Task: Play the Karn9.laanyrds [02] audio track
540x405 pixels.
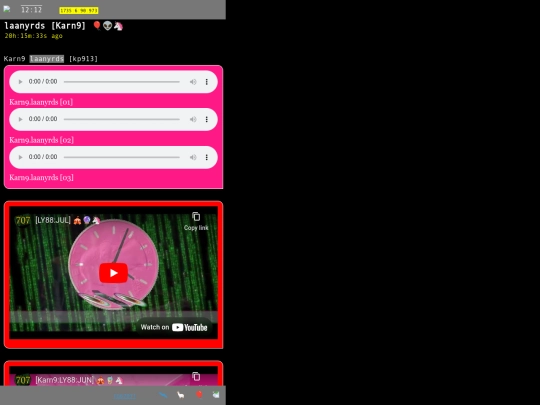Action: [20, 119]
